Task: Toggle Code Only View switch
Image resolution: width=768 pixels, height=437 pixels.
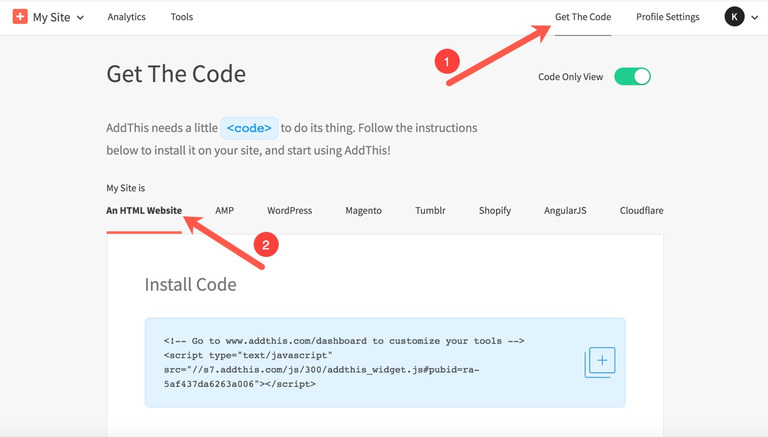Action: [632, 76]
